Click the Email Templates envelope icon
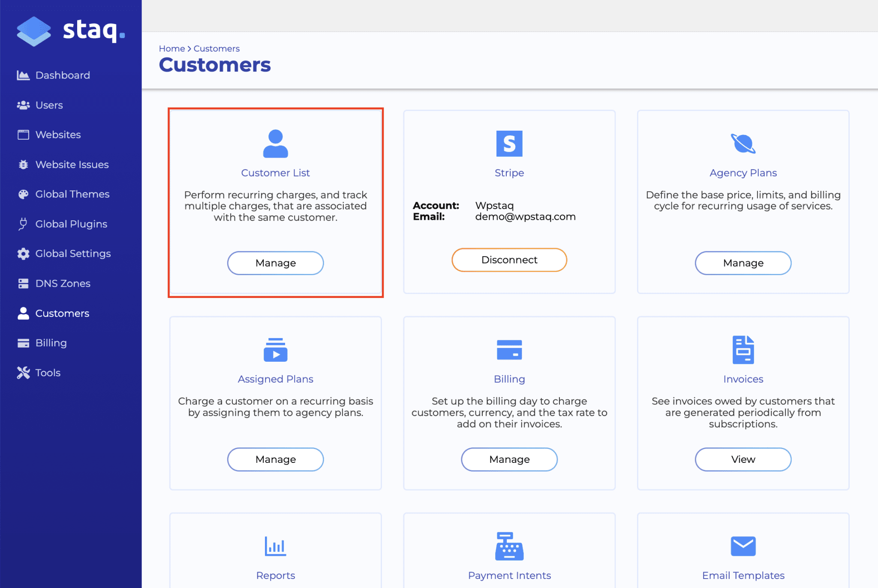The height and width of the screenshot is (588, 878). coord(743,546)
